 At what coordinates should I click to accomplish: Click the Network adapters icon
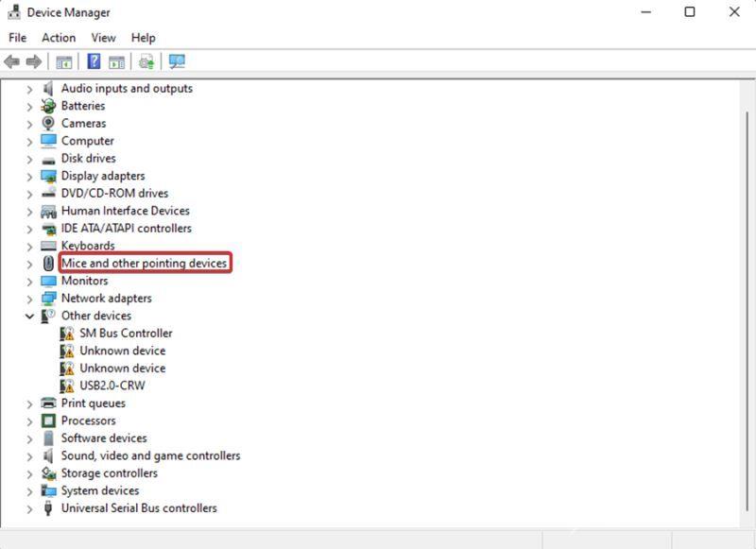[49, 298]
